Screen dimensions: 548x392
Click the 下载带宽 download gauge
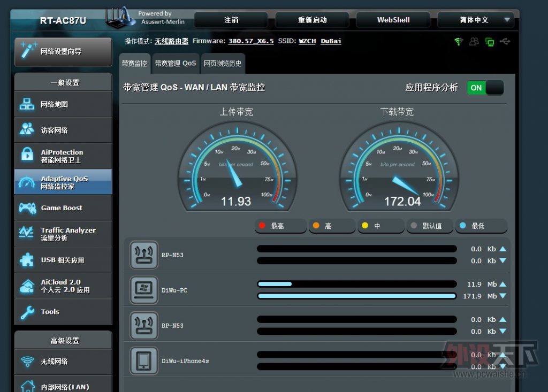point(399,167)
